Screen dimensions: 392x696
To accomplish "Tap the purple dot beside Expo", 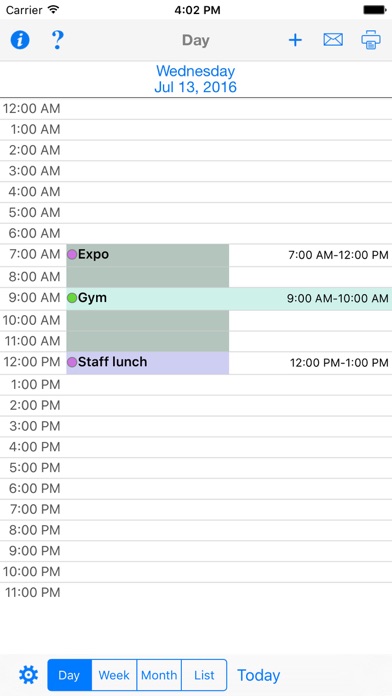I will (72, 254).
